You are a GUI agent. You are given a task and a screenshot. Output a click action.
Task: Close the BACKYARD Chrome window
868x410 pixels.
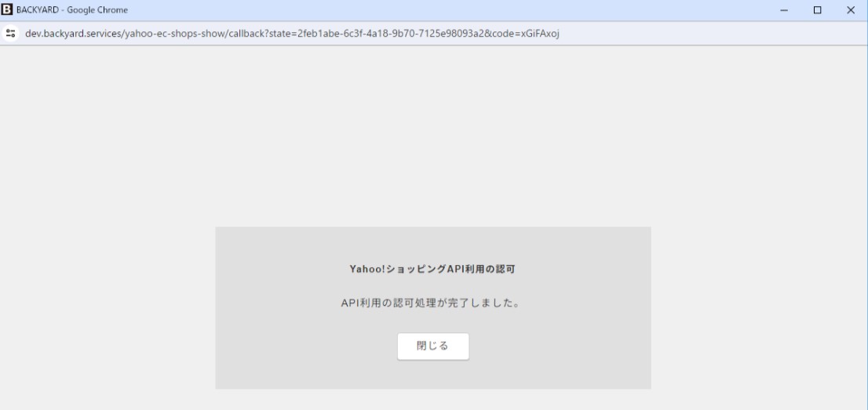click(851, 10)
